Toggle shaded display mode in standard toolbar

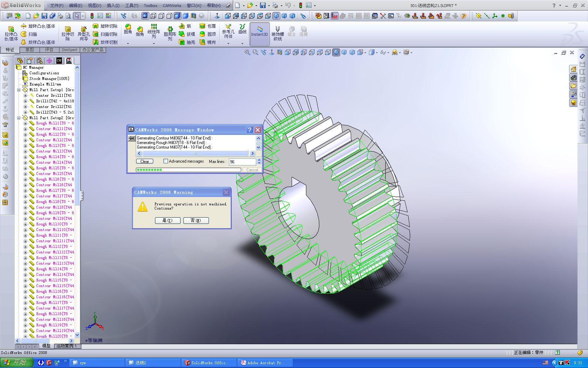coord(185,16)
